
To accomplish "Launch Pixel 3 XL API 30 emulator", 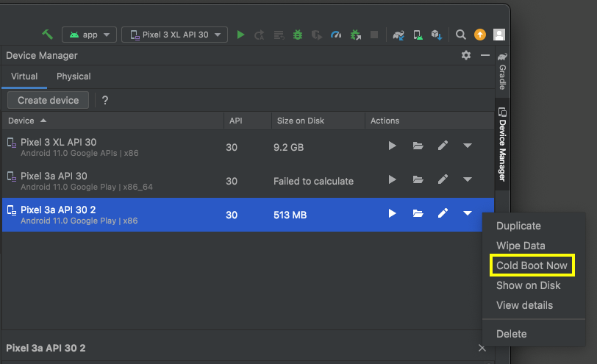I will point(392,146).
